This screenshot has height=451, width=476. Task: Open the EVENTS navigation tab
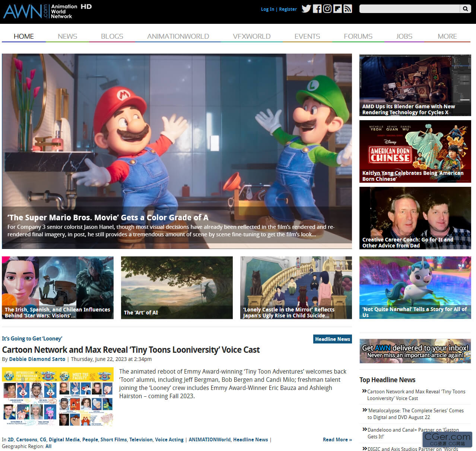click(x=307, y=36)
